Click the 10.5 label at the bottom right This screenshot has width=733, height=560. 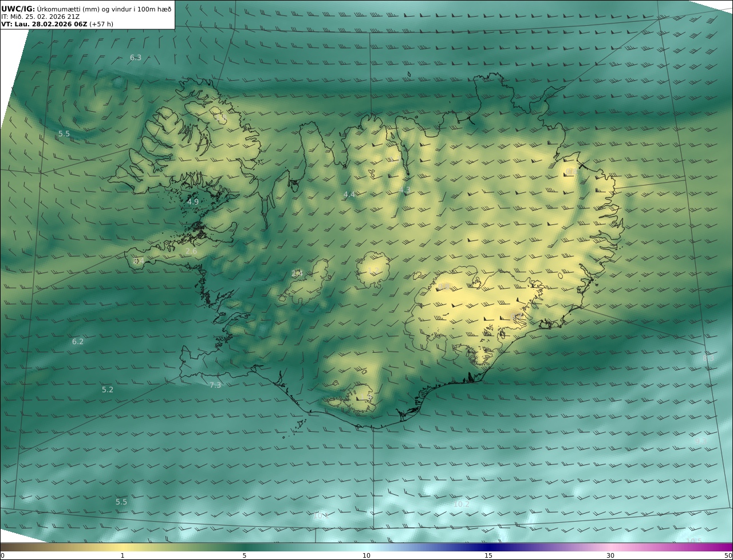click(693, 541)
